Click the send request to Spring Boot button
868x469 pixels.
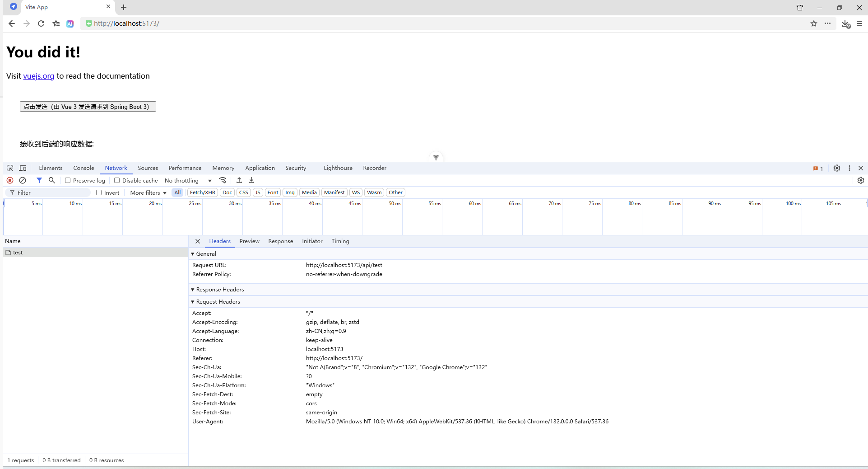click(x=88, y=107)
